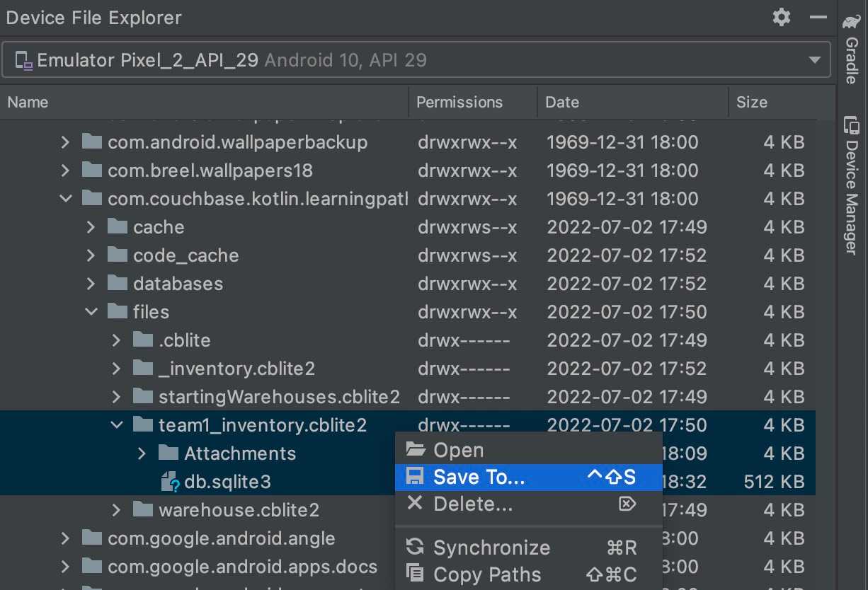Open the Gradle tool window tab

[x=852, y=50]
